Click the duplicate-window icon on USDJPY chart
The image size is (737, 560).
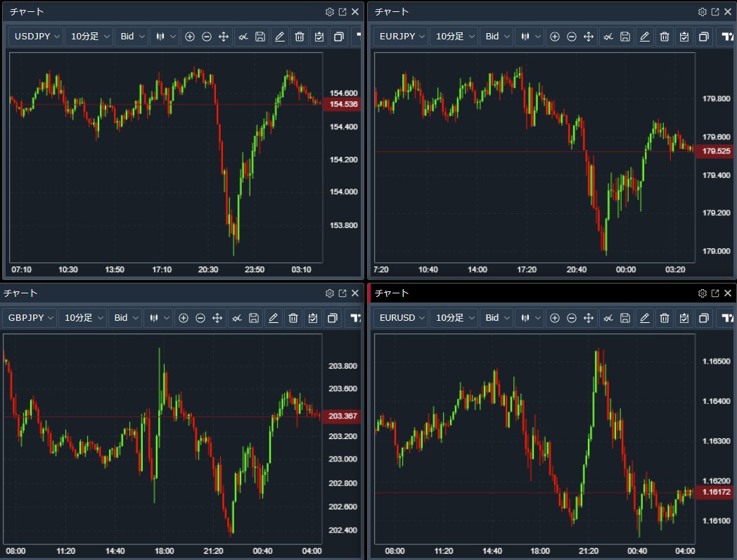point(338,36)
